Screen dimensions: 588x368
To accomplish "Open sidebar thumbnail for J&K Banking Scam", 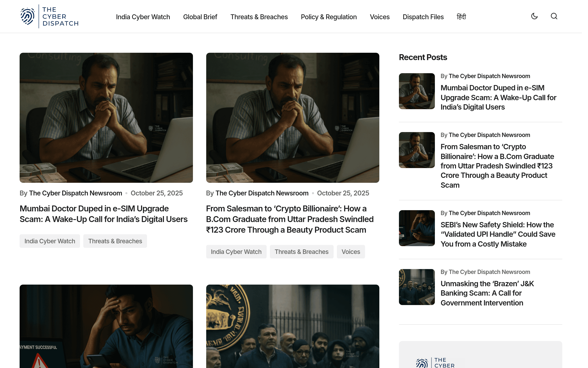I will pos(417,287).
